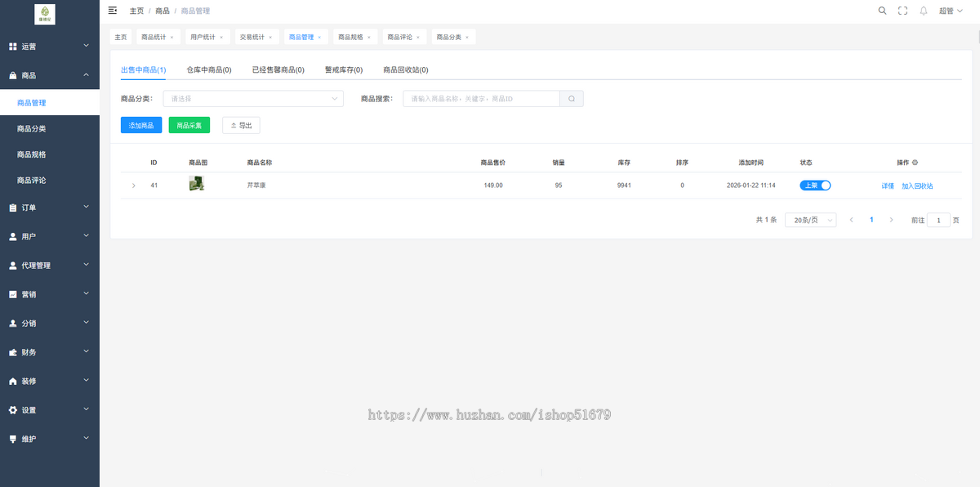Collapse the 商品 sidebar menu
This screenshot has height=487, width=980.
click(50, 75)
